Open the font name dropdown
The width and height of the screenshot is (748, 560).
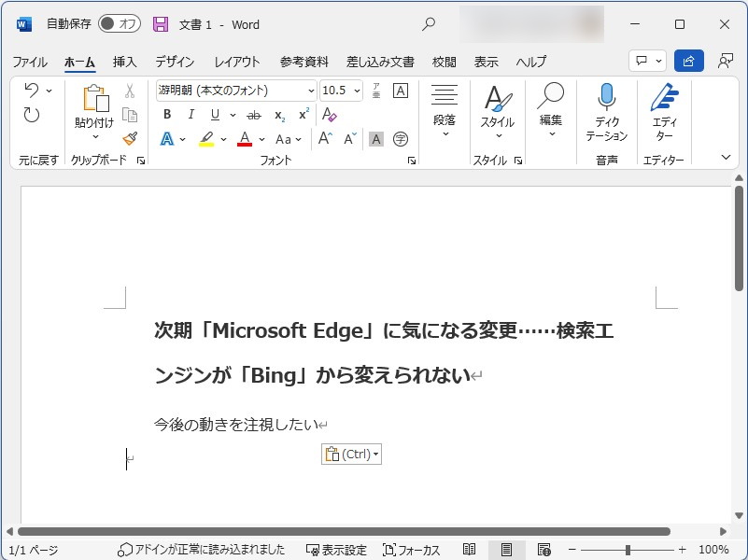pos(313,91)
